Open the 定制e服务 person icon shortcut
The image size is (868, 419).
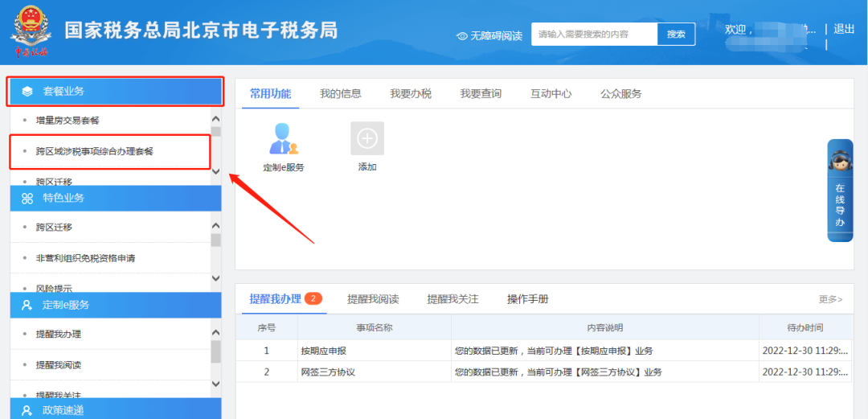pyautogui.click(x=284, y=138)
